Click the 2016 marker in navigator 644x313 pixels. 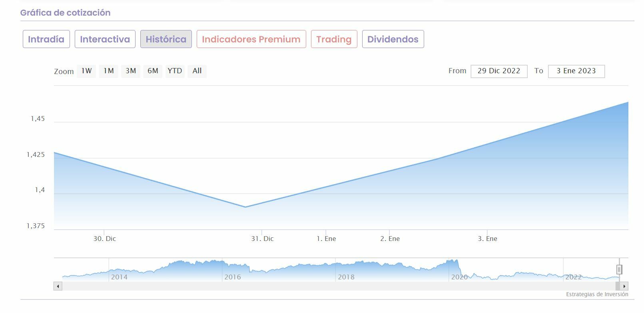[x=233, y=277]
